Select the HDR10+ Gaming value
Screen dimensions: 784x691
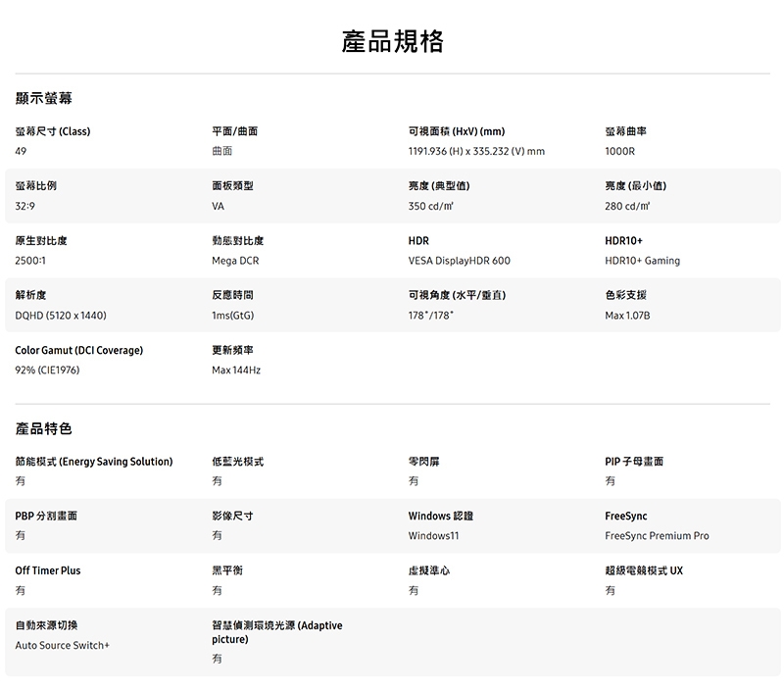[x=642, y=261]
